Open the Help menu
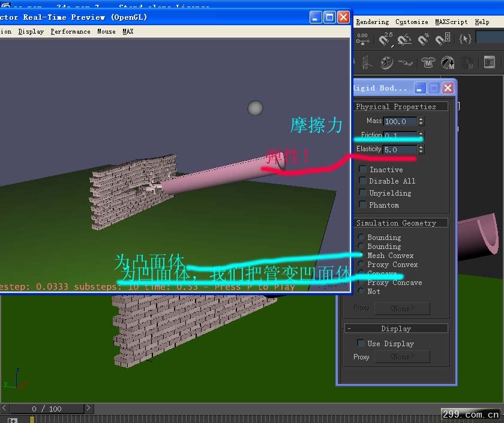This screenshot has width=504, height=423. point(482,22)
